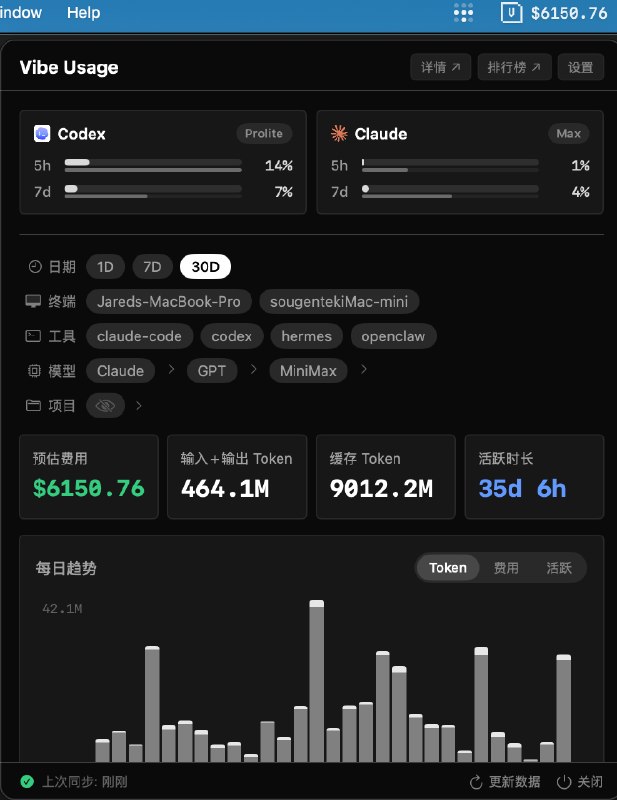This screenshot has width=617, height=800.
Task: Toggle the claude-code tool filter
Action: point(139,336)
